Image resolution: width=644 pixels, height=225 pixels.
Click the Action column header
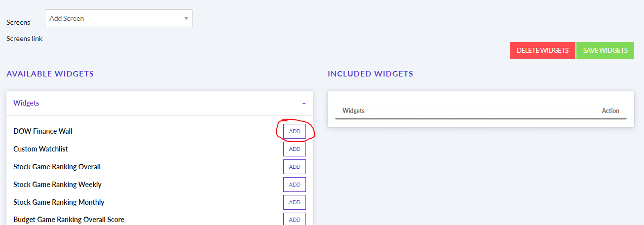[x=610, y=111]
